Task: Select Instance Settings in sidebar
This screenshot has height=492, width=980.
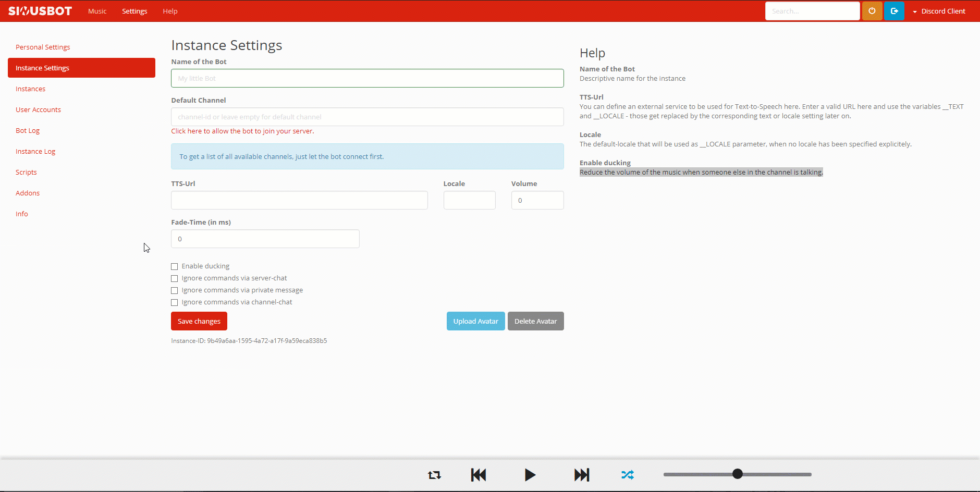Action: (81, 68)
